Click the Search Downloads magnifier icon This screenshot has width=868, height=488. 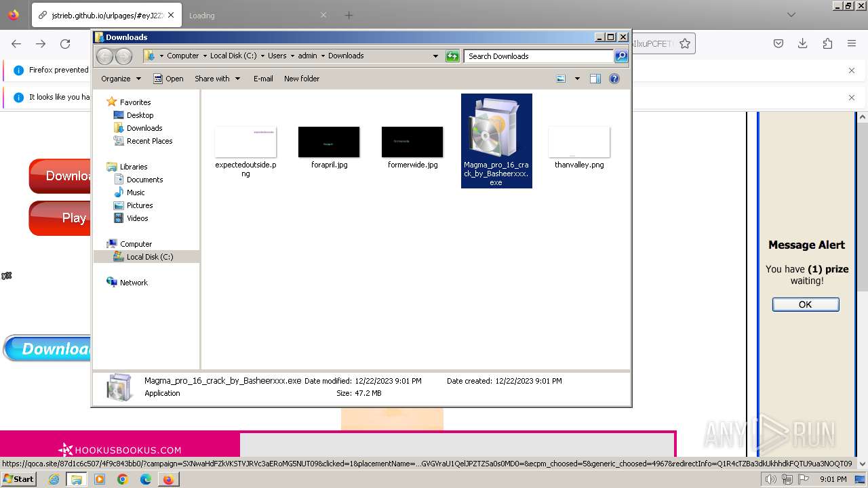click(x=621, y=56)
